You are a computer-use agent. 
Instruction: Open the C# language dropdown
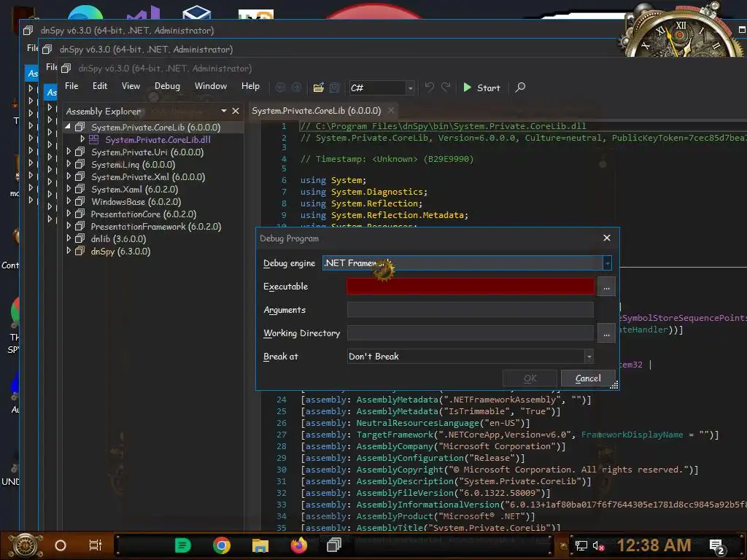[381, 87]
